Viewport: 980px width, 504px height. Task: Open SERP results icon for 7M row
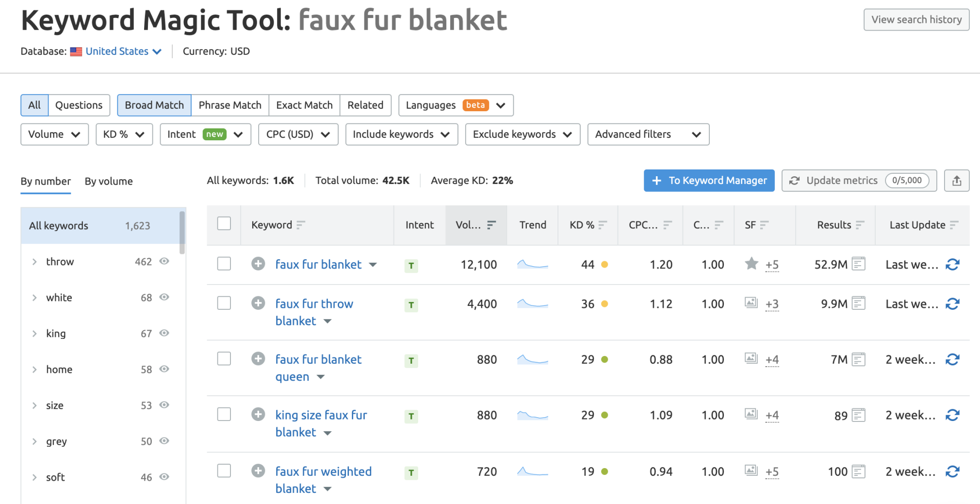(x=859, y=359)
